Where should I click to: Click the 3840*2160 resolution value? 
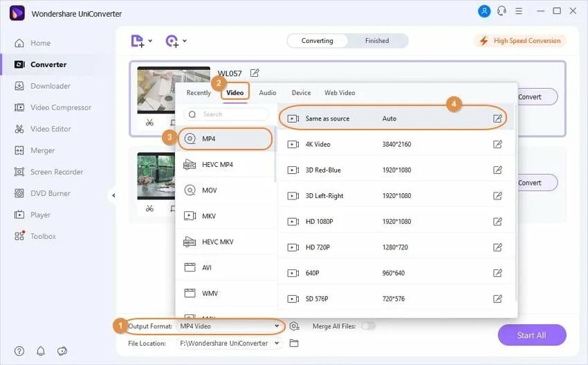click(397, 144)
